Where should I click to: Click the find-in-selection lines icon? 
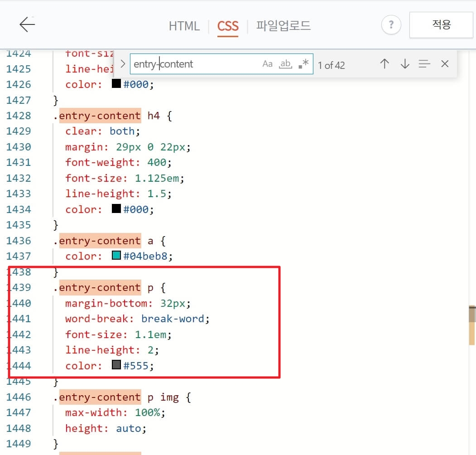click(424, 64)
